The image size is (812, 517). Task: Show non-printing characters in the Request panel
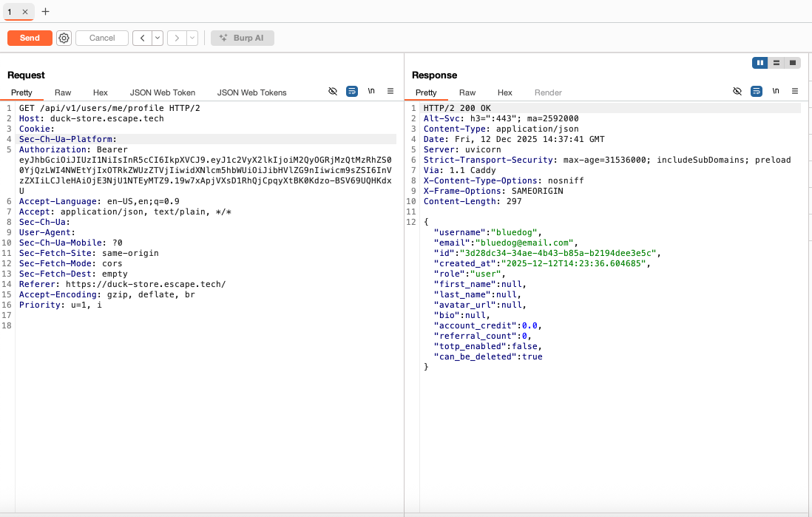point(371,90)
